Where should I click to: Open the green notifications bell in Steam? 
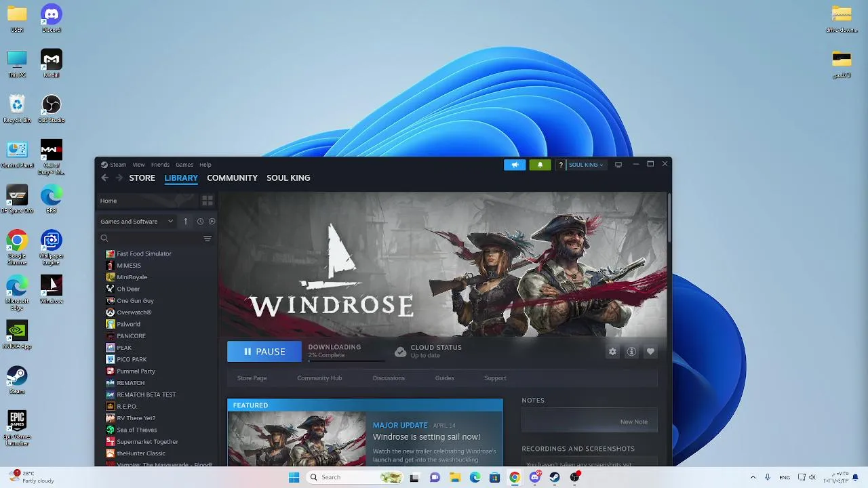coord(540,165)
